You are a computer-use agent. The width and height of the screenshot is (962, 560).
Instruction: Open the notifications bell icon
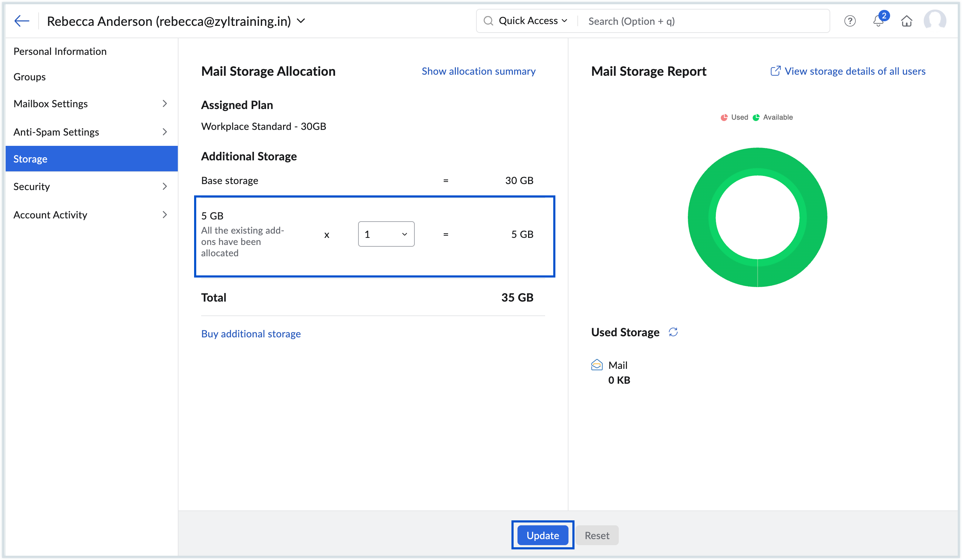tap(878, 21)
